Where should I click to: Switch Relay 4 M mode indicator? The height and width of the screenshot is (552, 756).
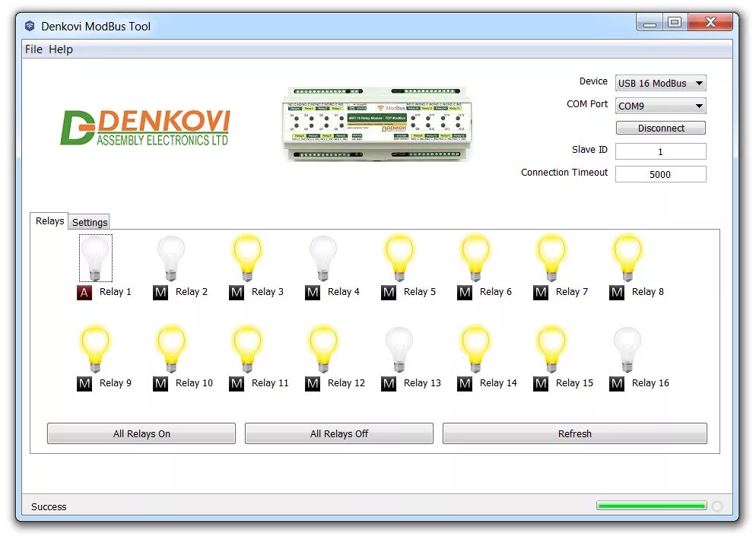click(313, 293)
